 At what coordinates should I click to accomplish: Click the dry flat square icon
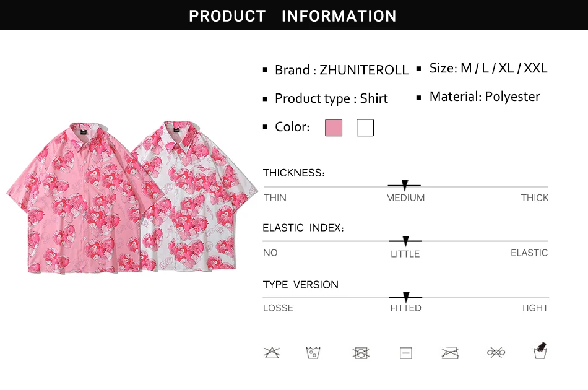[x=405, y=353]
